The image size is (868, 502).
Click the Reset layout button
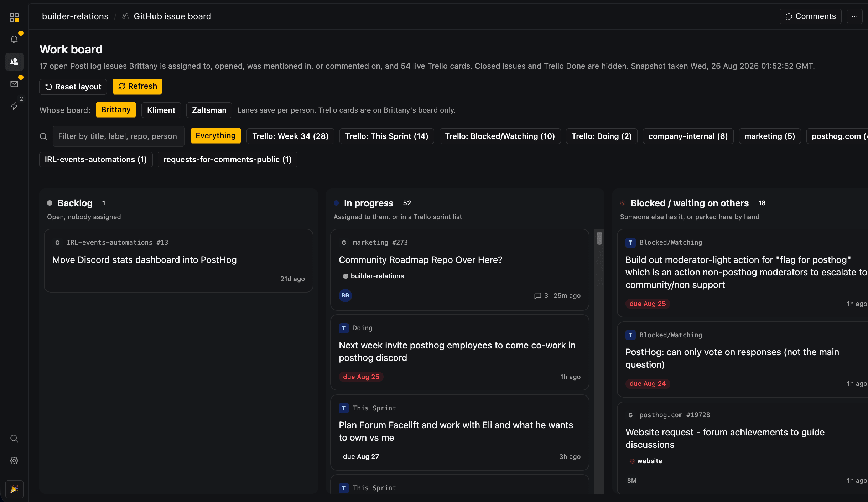pos(73,87)
